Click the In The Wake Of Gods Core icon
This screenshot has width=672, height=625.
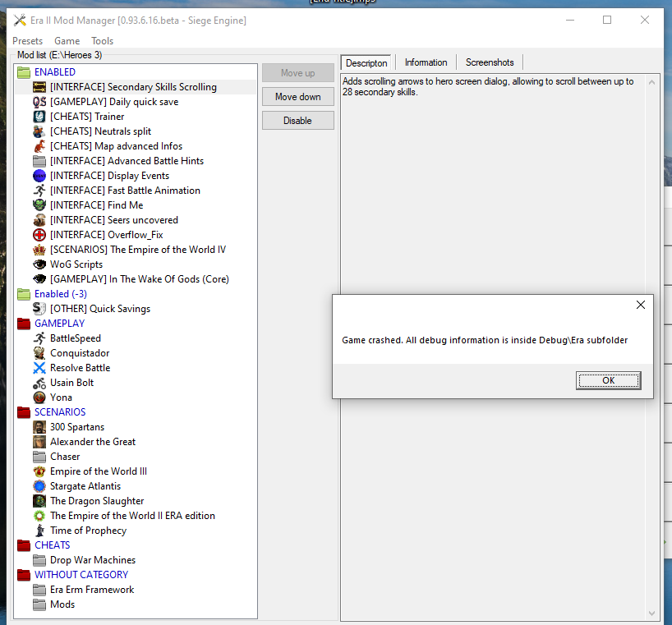[39, 279]
